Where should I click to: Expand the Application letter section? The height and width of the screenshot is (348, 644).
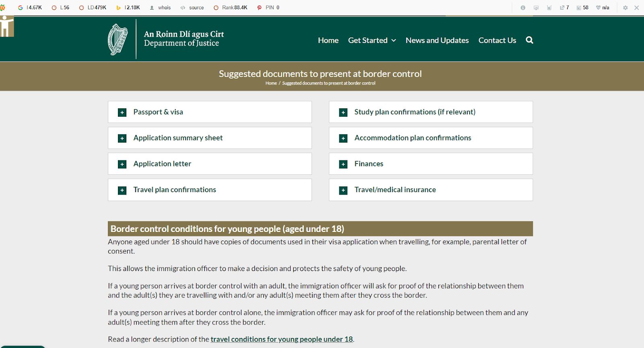point(210,164)
